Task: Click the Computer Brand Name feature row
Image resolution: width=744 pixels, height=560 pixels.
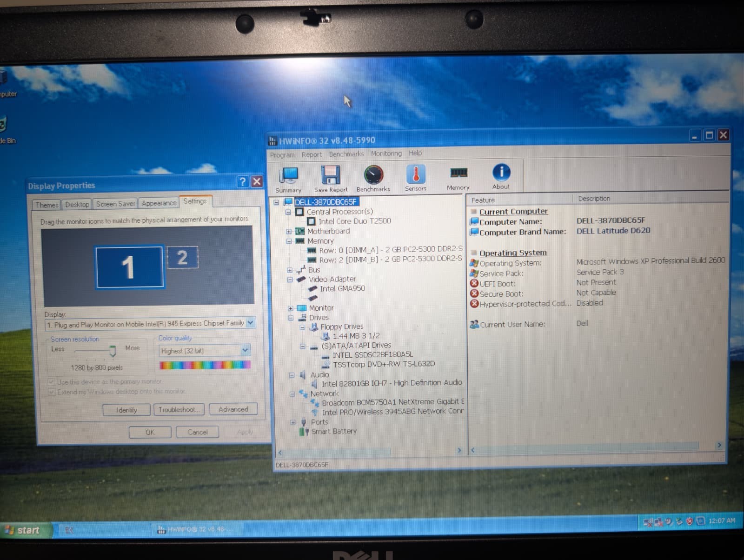Action: [560, 231]
